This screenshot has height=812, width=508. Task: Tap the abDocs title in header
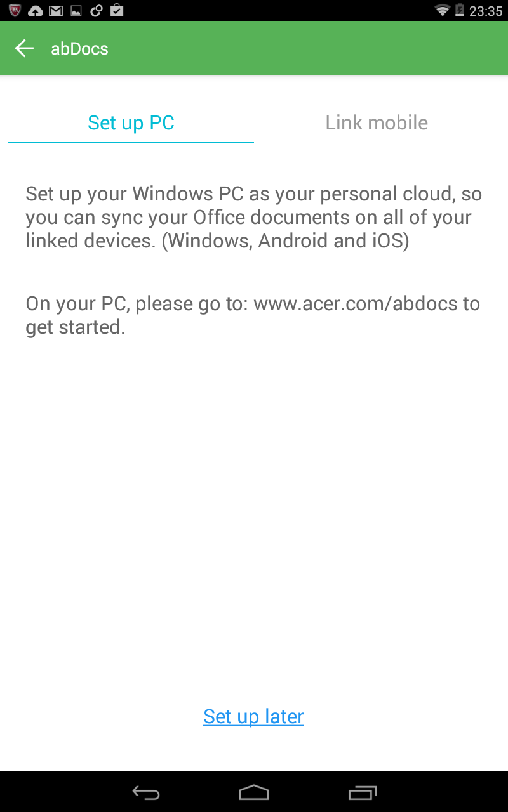tap(79, 49)
